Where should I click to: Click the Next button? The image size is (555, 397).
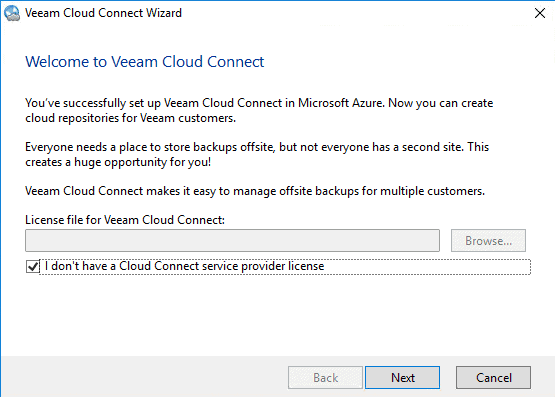coord(402,378)
